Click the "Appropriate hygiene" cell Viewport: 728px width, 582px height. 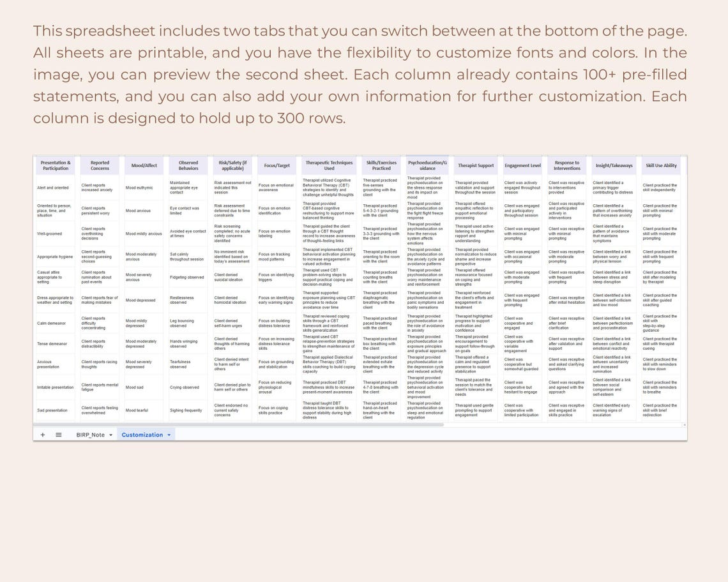click(56, 257)
